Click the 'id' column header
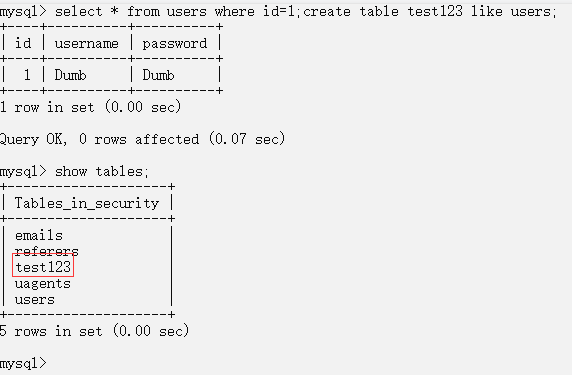 [23, 43]
